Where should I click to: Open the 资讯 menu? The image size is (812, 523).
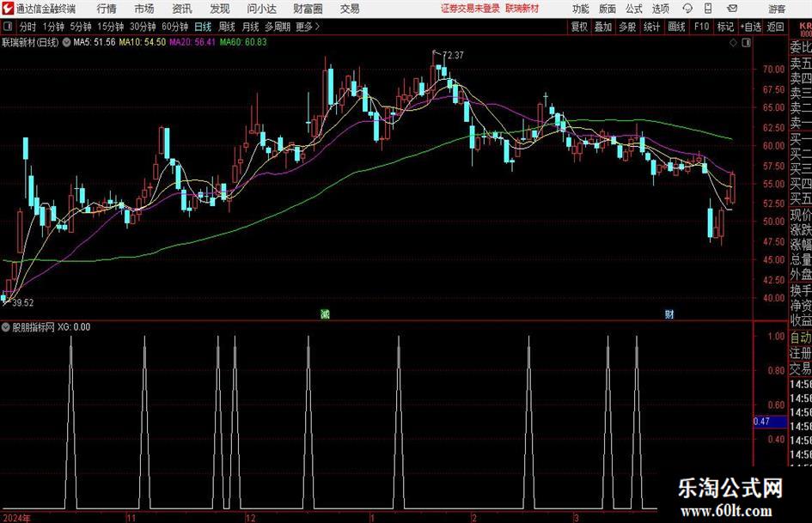pos(182,9)
